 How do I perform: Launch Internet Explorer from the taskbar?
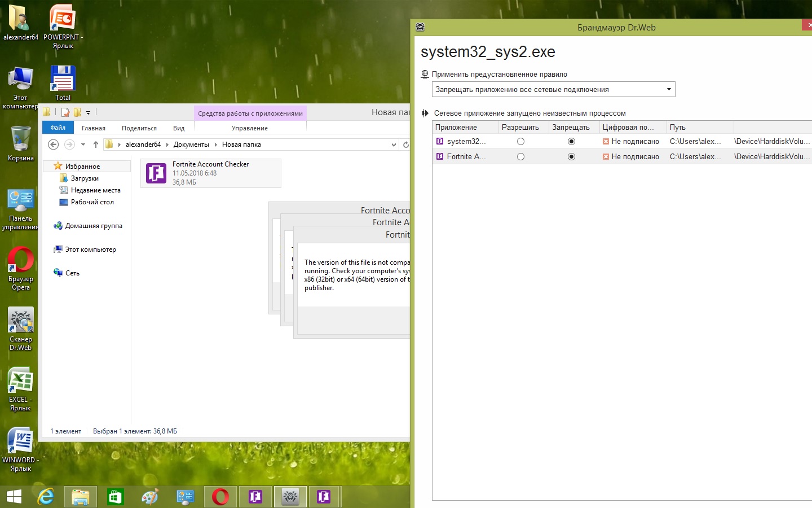46,497
